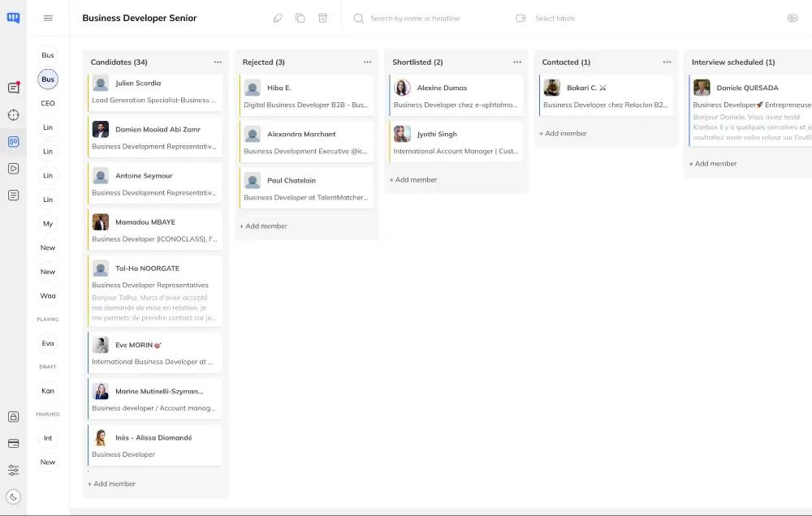Click Bakari C.'s avatar photo

coord(552,88)
